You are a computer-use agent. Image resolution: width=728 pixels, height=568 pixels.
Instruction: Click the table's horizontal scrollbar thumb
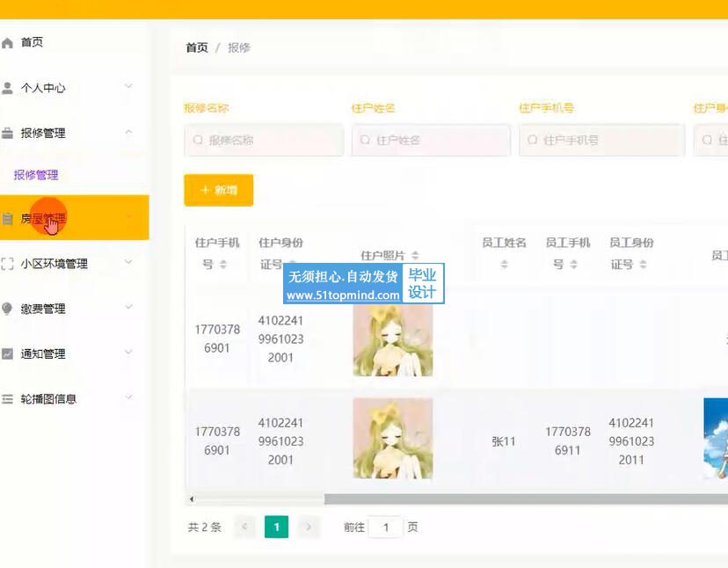526,499
